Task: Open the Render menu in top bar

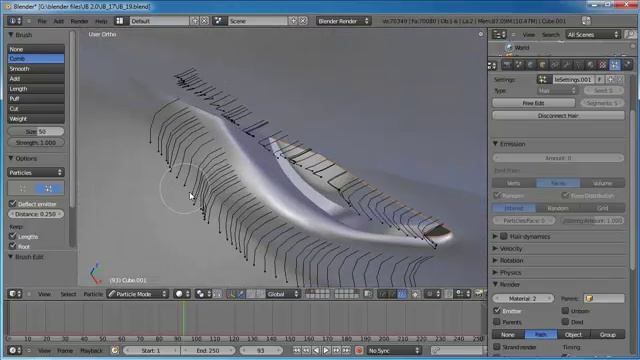Action: pos(79,21)
